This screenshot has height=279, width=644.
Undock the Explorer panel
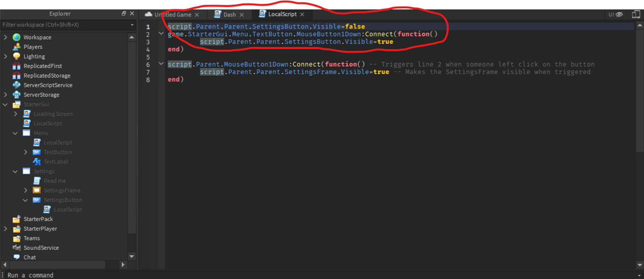(x=124, y=14)
